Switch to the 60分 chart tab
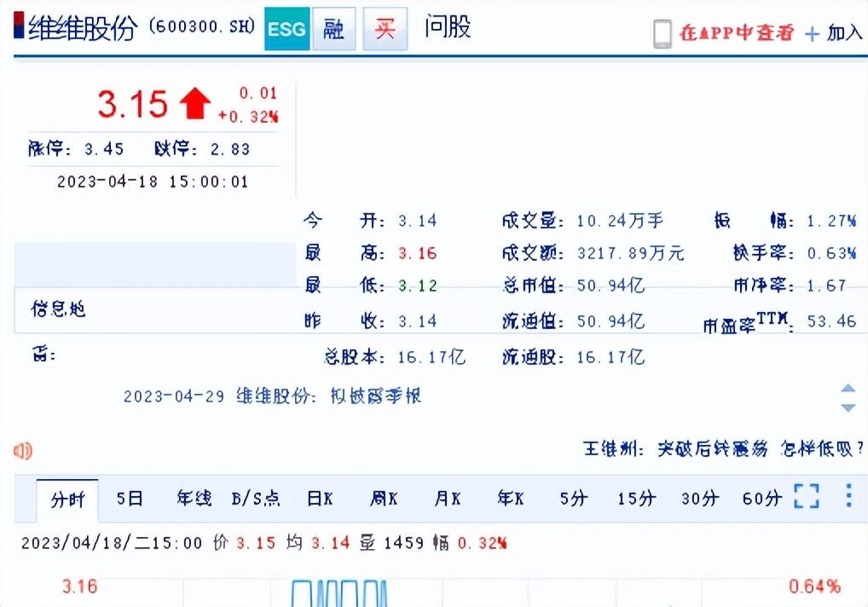The image size is (868, 607). pyautogui.click(x=761, y=499)
